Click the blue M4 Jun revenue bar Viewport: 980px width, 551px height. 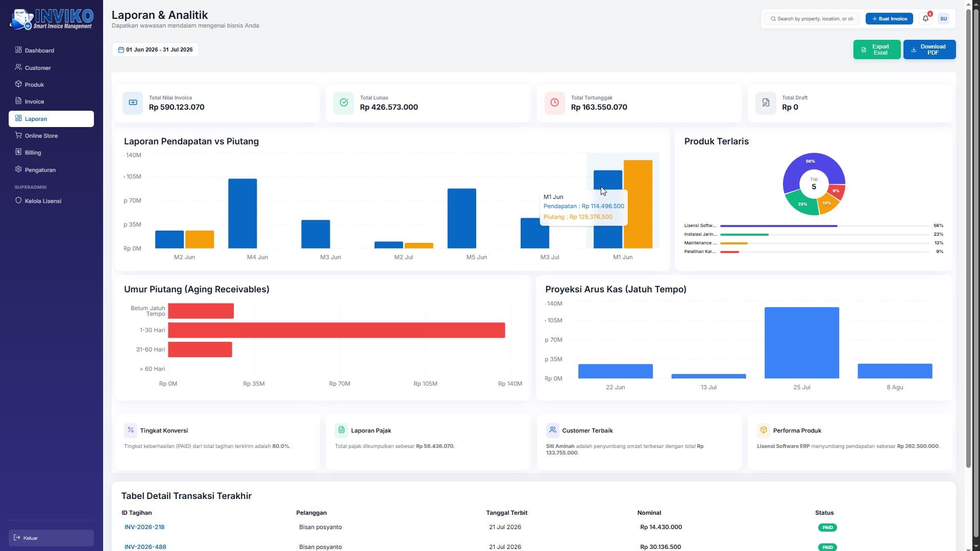242,213
